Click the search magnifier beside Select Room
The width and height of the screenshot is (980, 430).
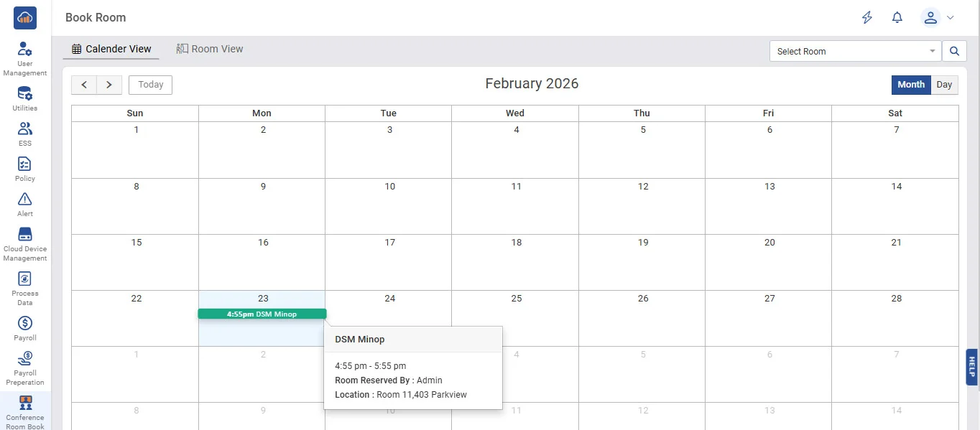pos(954,51)
